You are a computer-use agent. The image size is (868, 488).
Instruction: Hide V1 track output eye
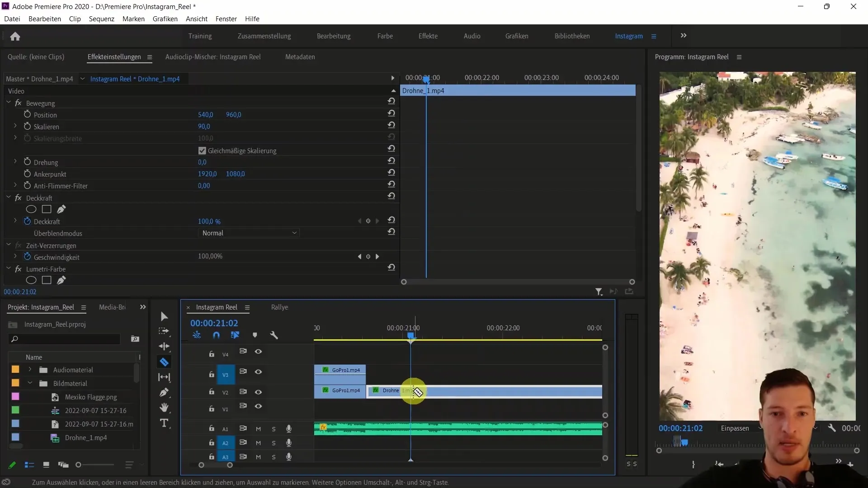pos(258,406)
